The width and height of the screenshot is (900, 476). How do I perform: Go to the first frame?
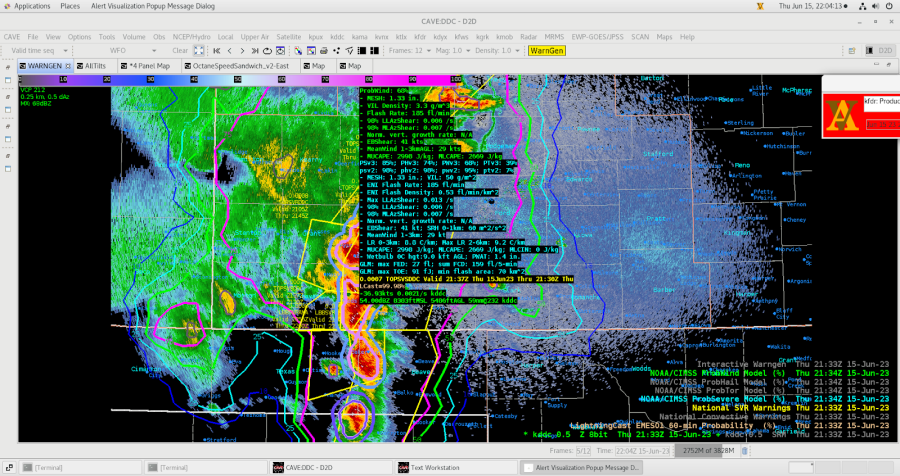[x=217, y=50]
